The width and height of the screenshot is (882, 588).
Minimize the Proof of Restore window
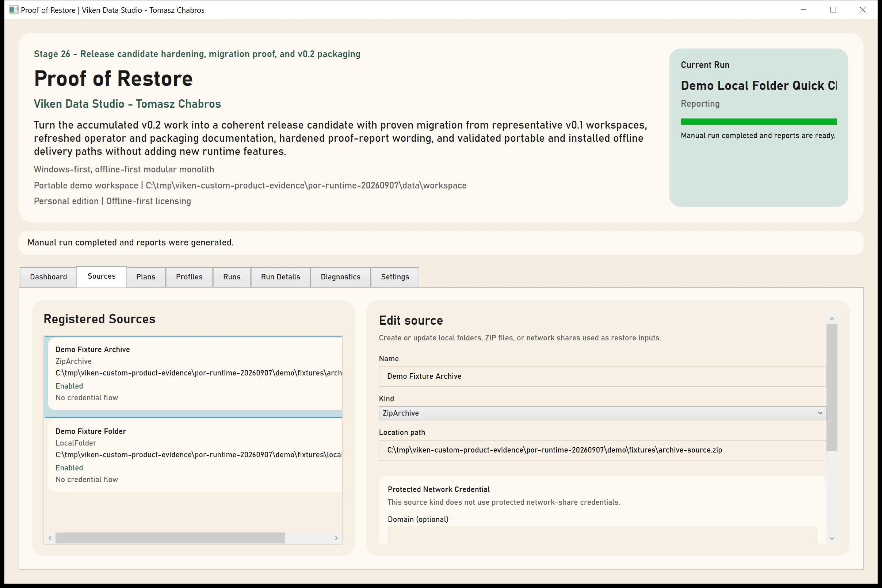[x=803, y=10]
